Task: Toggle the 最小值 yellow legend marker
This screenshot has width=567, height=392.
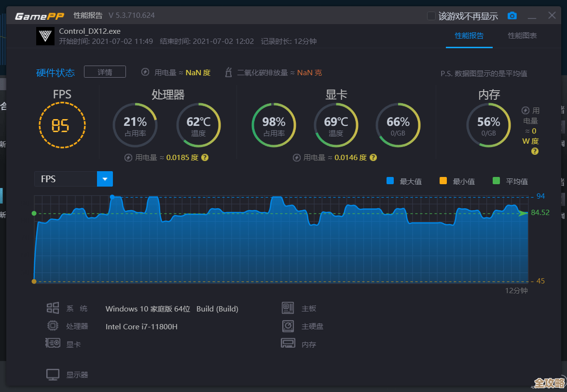Action: (x=443, y=181)
